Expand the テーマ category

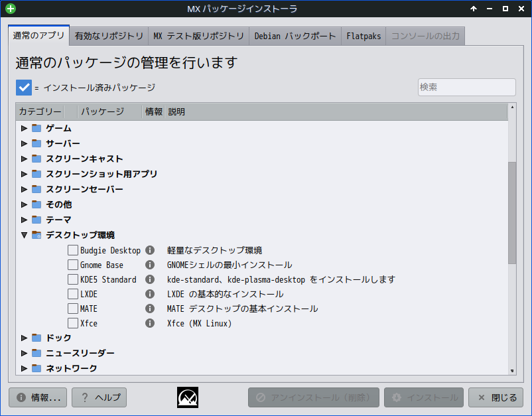(24, 220)
